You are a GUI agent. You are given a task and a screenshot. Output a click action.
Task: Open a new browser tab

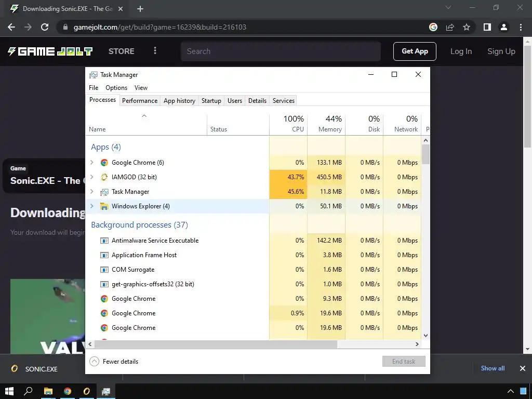pos(140,9)
